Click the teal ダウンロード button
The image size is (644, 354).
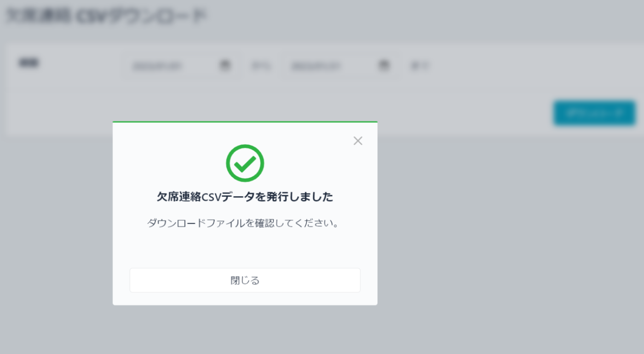point(594,113)
